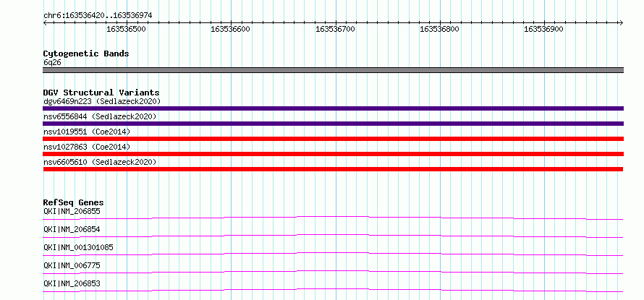Viewport: 644px width, 300px height.
Task: Click the gray 6q26 cytogenetic band bar
Action: click(x=333, y=70)
